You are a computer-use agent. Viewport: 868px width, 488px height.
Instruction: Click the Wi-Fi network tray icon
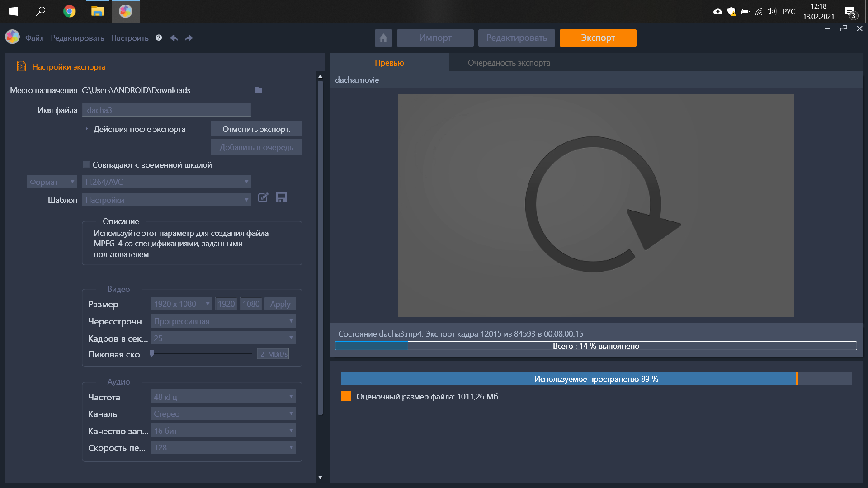(759, 11)
